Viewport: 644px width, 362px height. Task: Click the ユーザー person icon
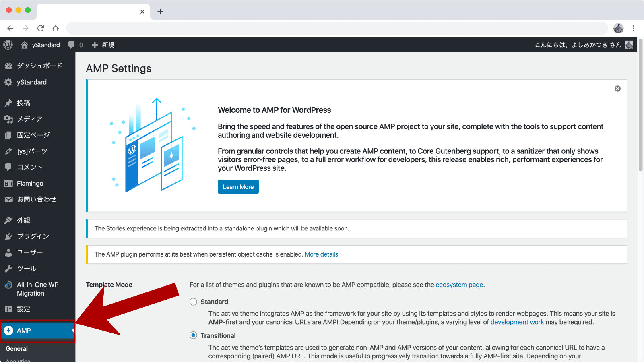pyautogui.click(x=8, y=252)
